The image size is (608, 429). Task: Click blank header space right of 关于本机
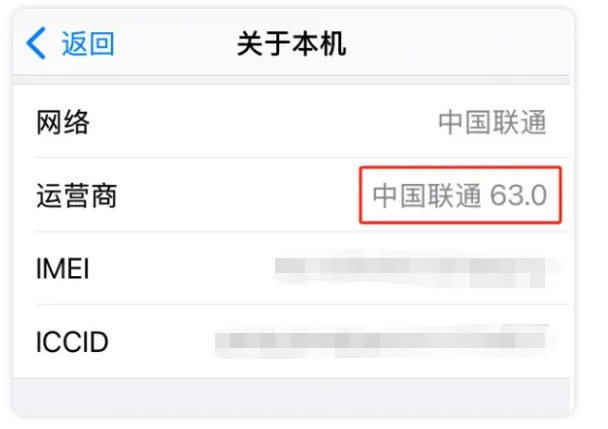[458, 43]
